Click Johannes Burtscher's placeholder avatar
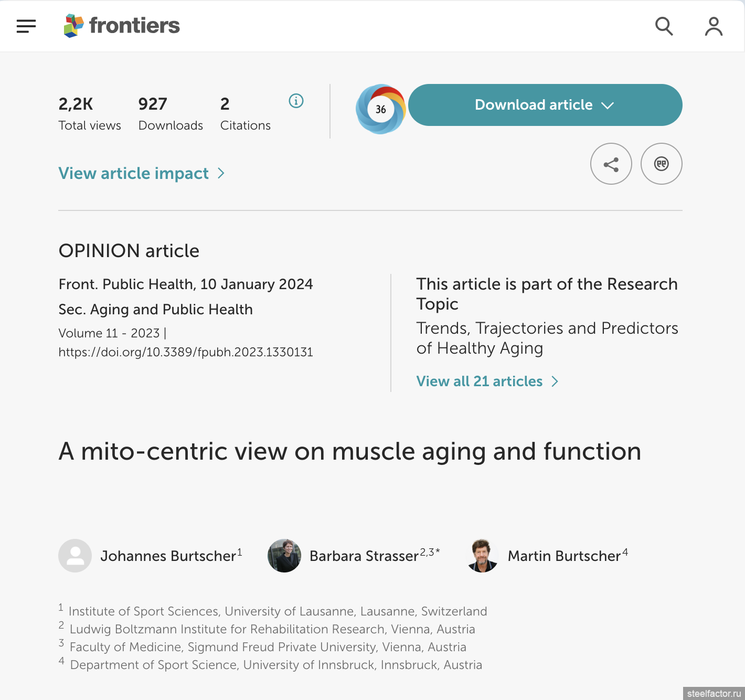Screen dimensions: 745x700 (75, 556)
